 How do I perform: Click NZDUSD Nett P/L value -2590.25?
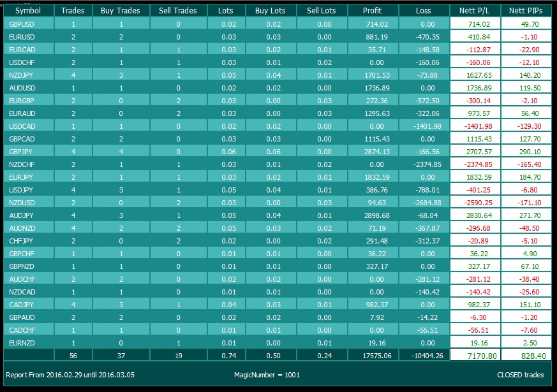478,203
